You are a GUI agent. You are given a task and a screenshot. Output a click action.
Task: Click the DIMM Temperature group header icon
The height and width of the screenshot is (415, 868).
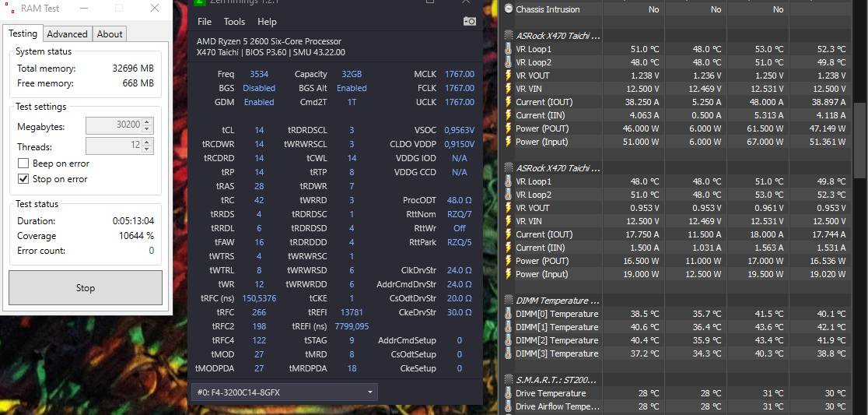pos(509,301)
